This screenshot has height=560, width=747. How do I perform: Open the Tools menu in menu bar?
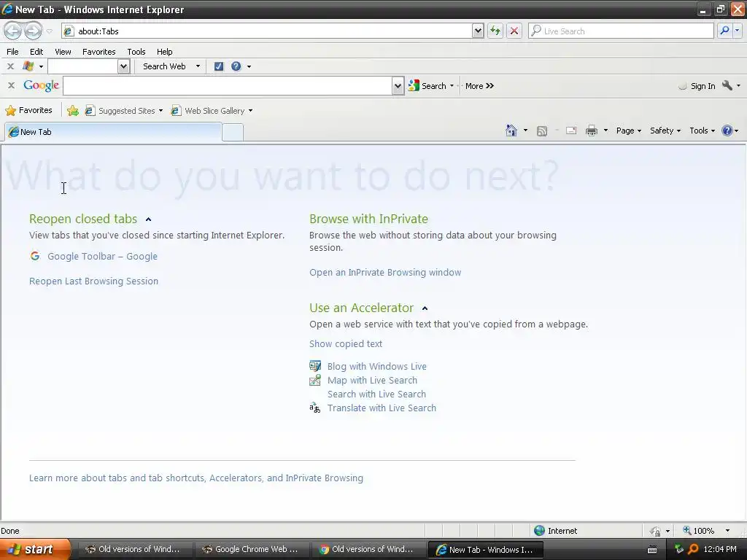point(136,52)
